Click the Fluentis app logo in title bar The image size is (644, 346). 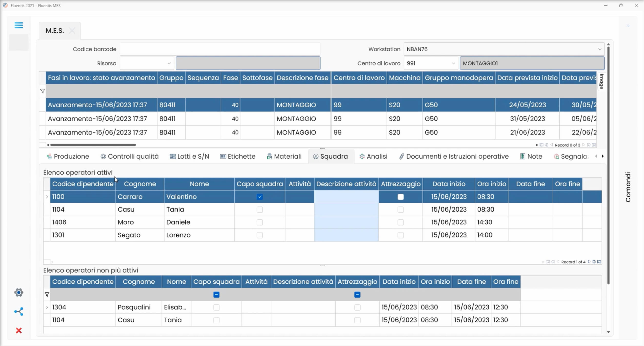(5, 5)
